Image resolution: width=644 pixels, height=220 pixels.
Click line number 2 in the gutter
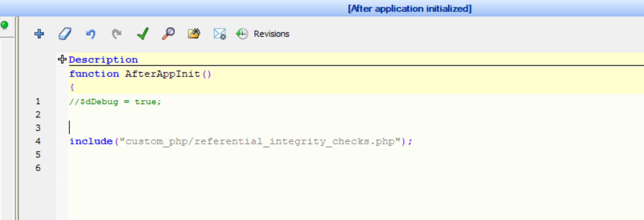[38, 114]
